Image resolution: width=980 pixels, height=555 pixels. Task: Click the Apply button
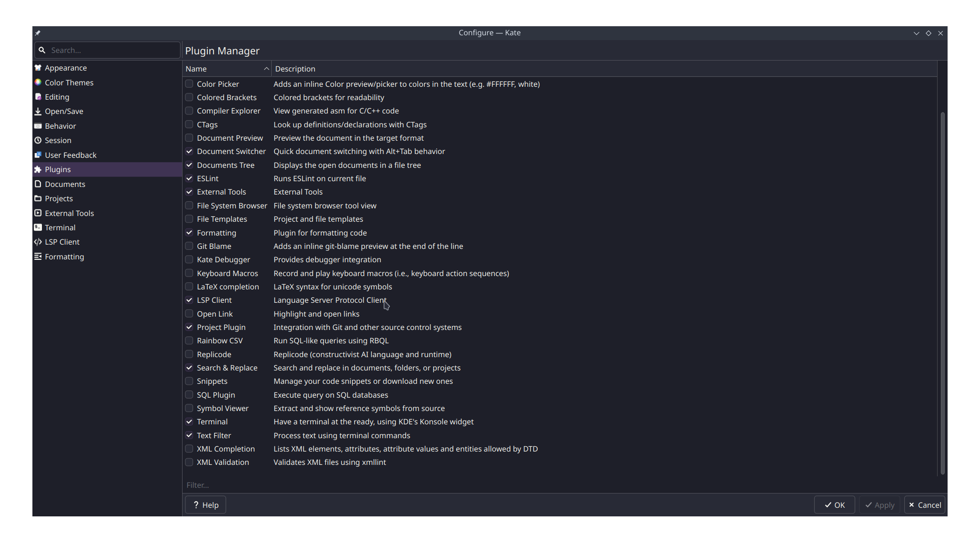coord(880,505)
